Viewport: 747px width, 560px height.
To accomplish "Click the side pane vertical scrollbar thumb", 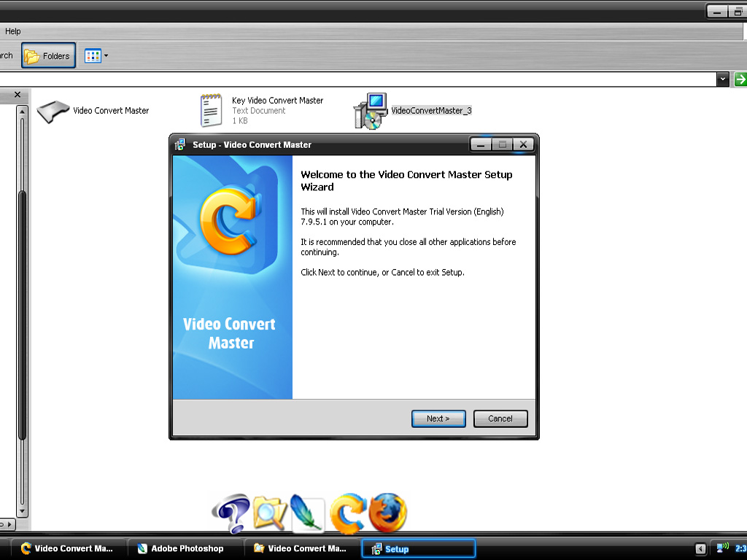I will [x=21, y=314].
